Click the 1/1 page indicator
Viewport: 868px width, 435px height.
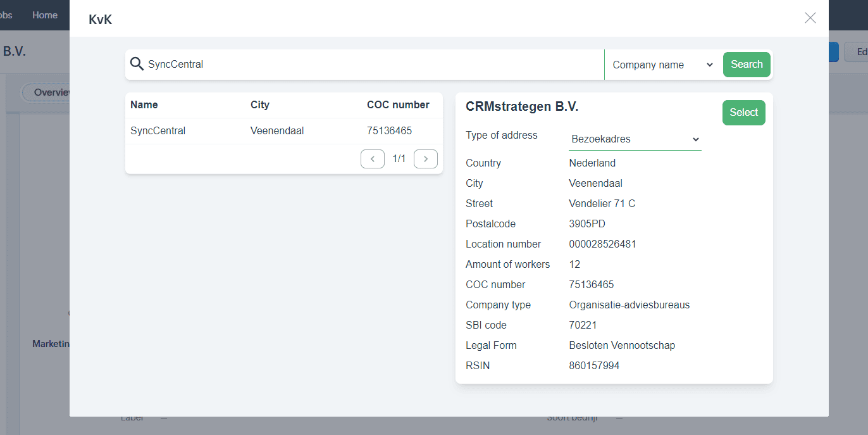point(399,158)
